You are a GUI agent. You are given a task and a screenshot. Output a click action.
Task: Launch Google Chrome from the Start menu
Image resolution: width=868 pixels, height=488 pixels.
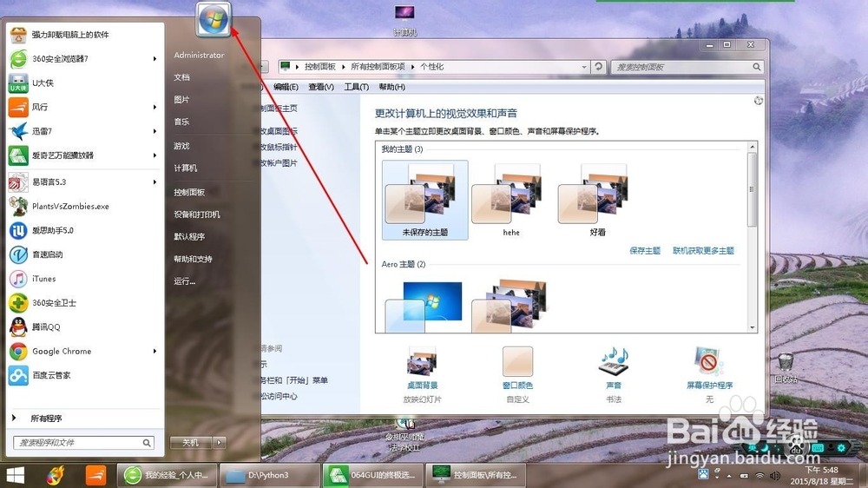click(84, 351)
